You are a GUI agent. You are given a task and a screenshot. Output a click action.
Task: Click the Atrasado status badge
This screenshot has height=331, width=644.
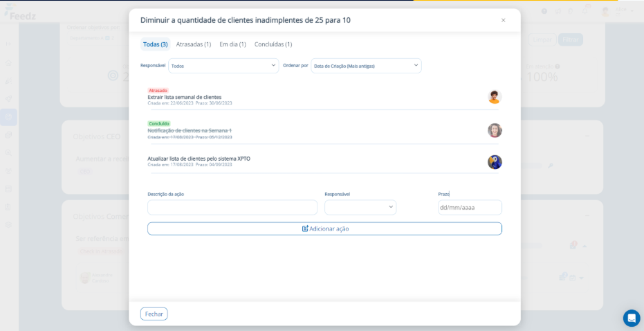point(158,91)
